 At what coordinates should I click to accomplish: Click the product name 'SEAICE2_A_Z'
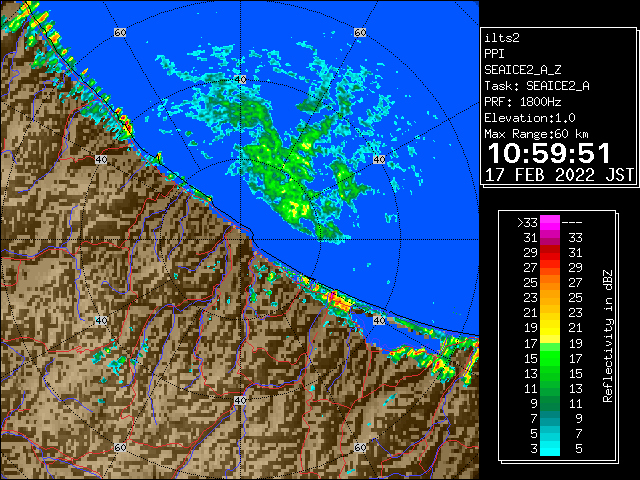[x=522, y=70]
